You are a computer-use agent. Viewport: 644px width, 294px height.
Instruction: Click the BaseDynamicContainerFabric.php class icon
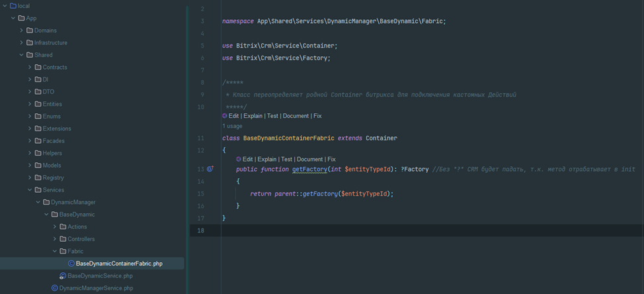click(x=71, y=264)
